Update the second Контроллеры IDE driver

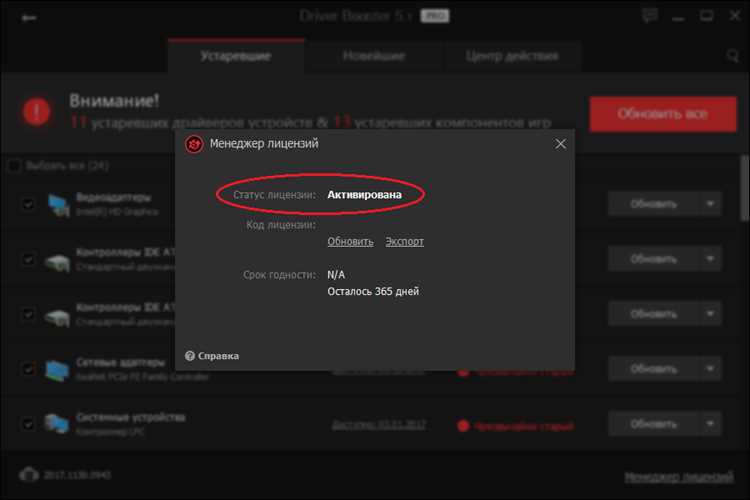click(x=653, y=314)
